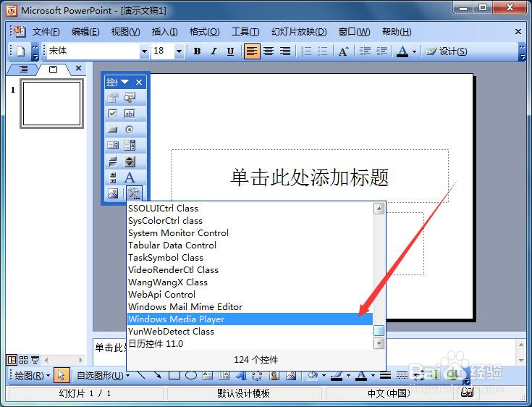Open the Fill Color dropdown arrow

click(324, 375)
